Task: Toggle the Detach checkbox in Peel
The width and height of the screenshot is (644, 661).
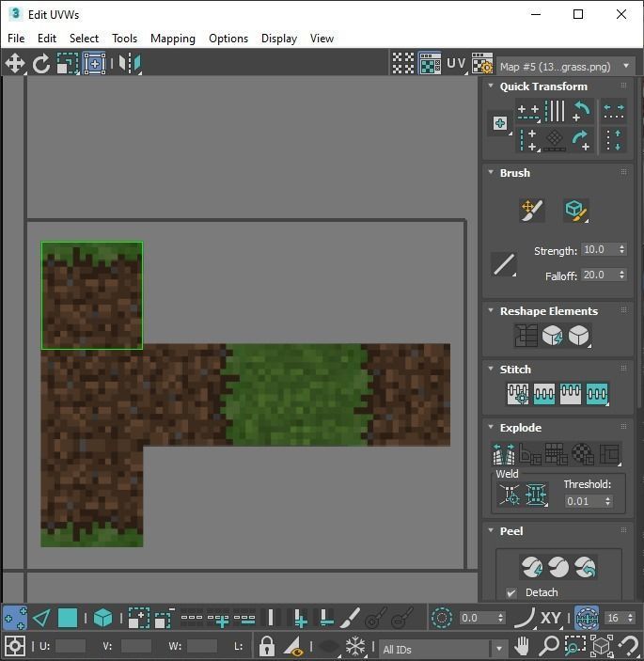Action: point(510,592)
